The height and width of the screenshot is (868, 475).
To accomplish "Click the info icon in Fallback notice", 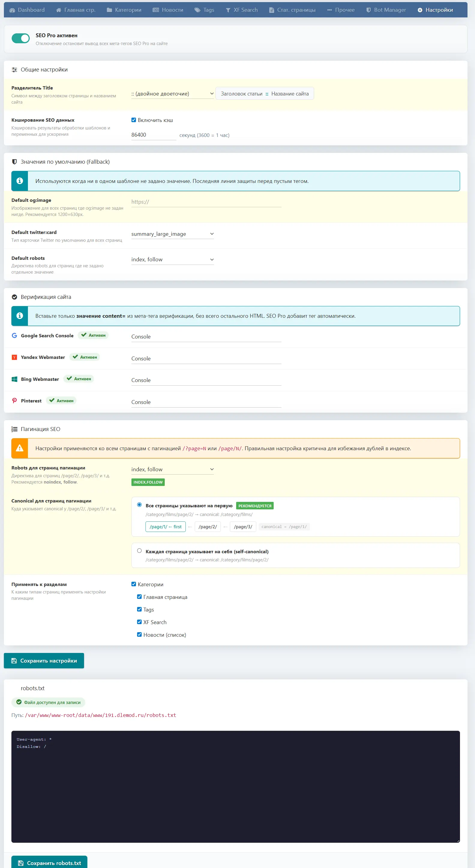I will (x=20, y=181).
